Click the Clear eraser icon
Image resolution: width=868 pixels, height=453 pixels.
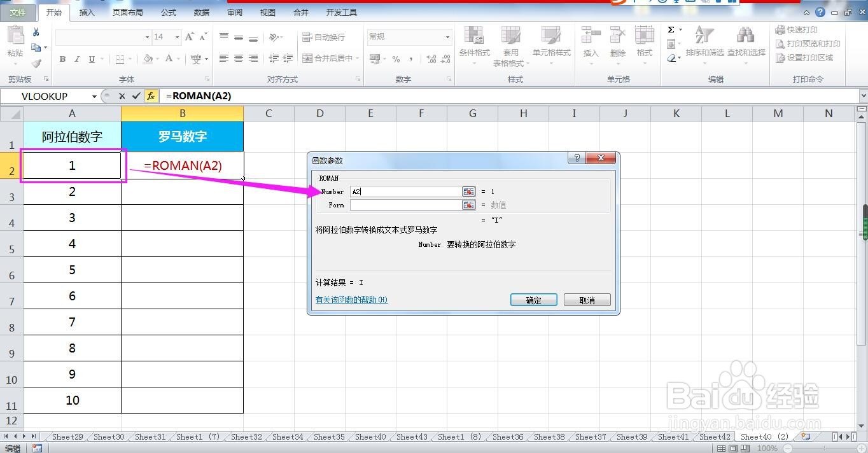point(671,58)
